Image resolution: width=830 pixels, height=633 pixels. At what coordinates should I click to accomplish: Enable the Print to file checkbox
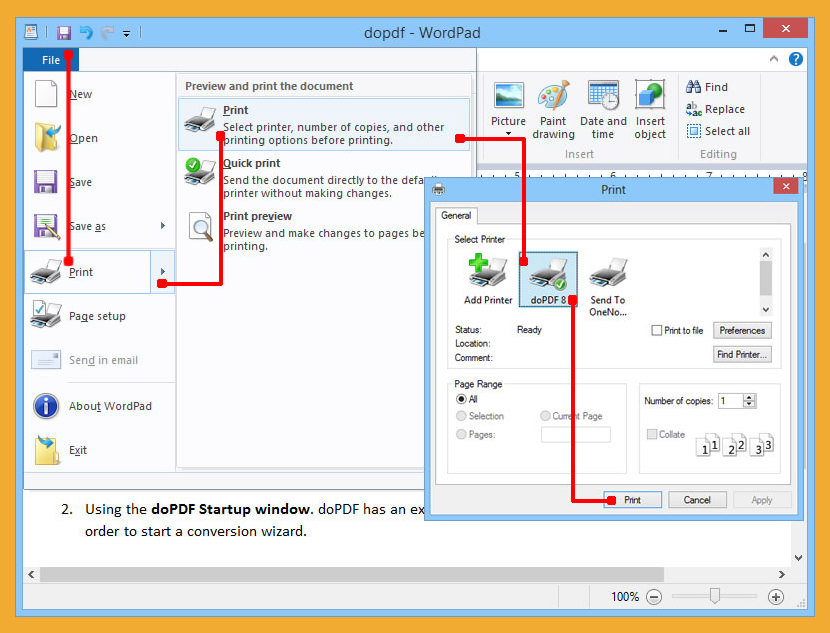click(656, 330)
